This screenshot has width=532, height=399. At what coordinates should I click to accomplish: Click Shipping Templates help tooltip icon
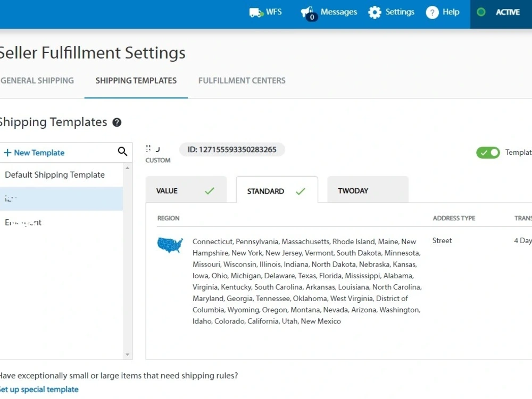click(117, 122)
